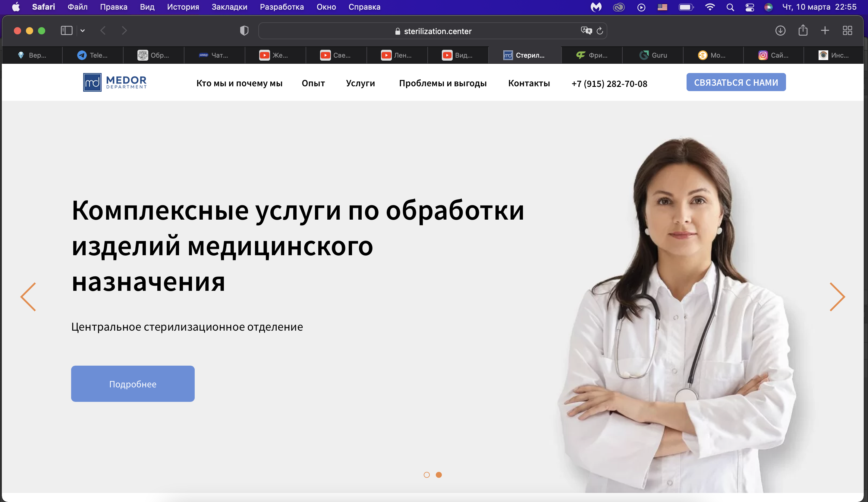Viewport: 868px width, 502px height.
Task: Open Spotlight search magnifier icon
Action: 730,7
